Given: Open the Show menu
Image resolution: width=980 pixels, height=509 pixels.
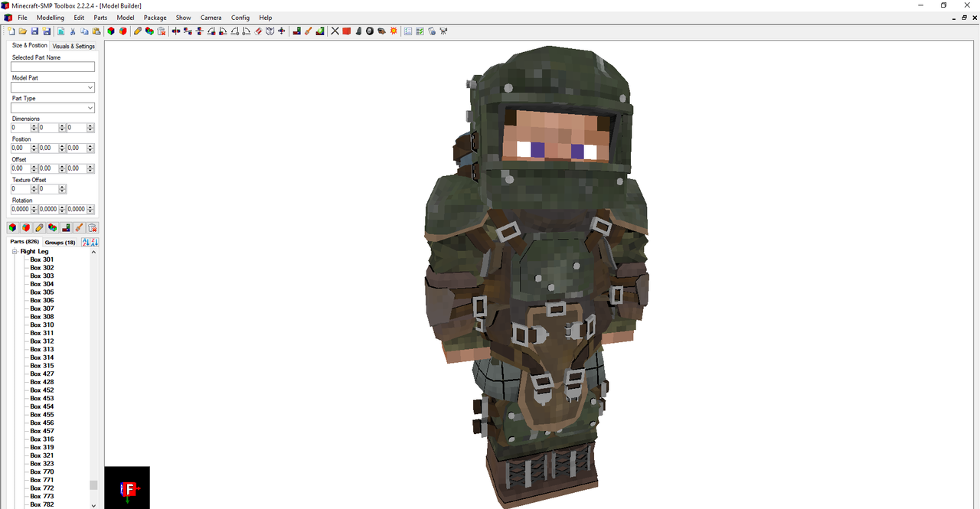Looking at the screenshot, I should tap(183, 17).
